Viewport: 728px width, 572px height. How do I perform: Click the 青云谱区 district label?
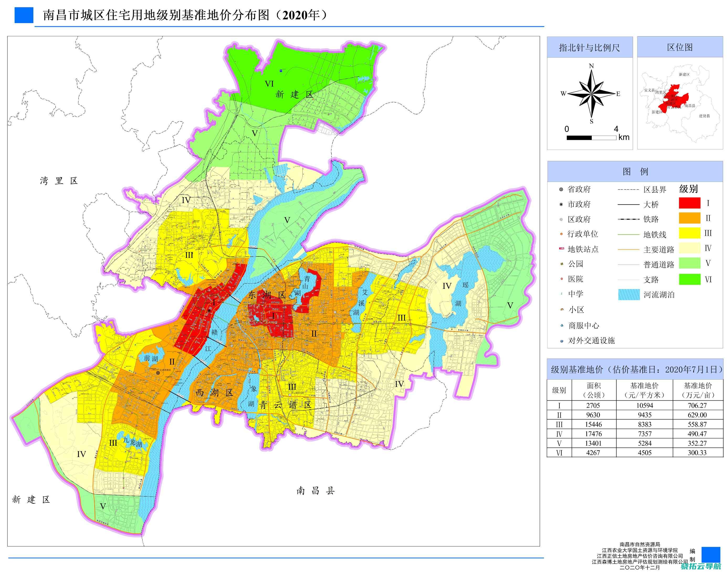(286, 405)
